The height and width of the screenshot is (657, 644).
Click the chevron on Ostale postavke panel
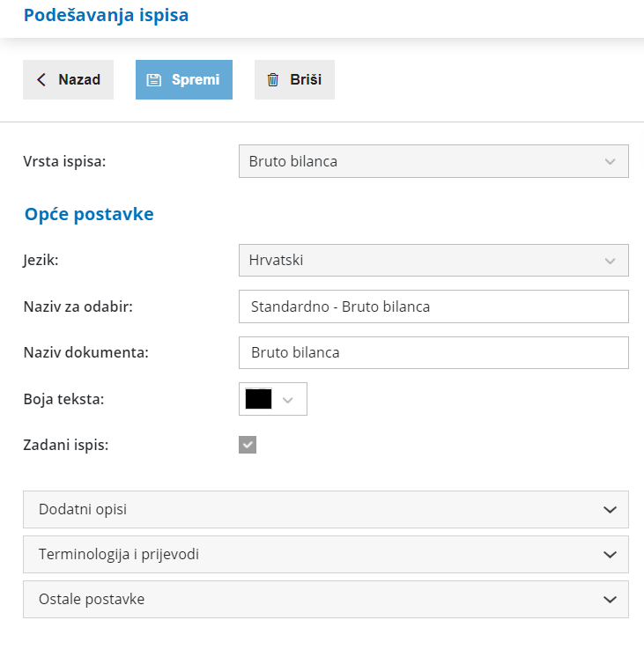tap(610, 600)
